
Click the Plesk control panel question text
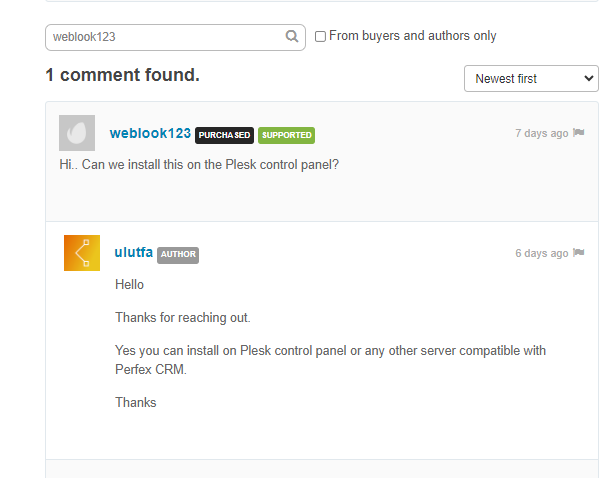199,165
